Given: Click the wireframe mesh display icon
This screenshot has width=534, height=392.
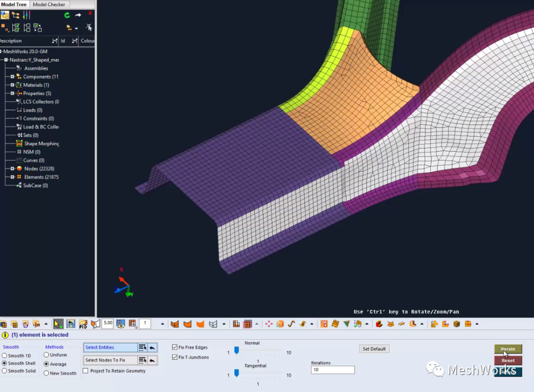Looking at the screenshot, I should [x=213, y=324].
